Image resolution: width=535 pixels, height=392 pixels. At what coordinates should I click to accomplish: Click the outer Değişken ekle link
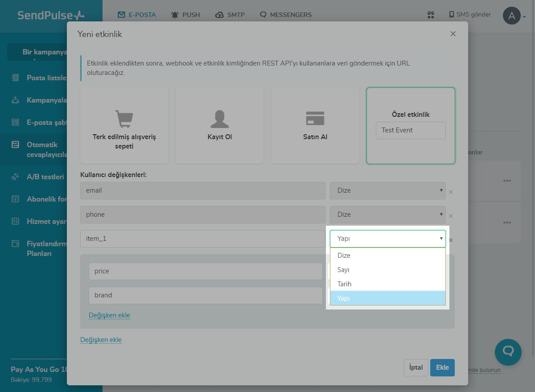point(101,340)
